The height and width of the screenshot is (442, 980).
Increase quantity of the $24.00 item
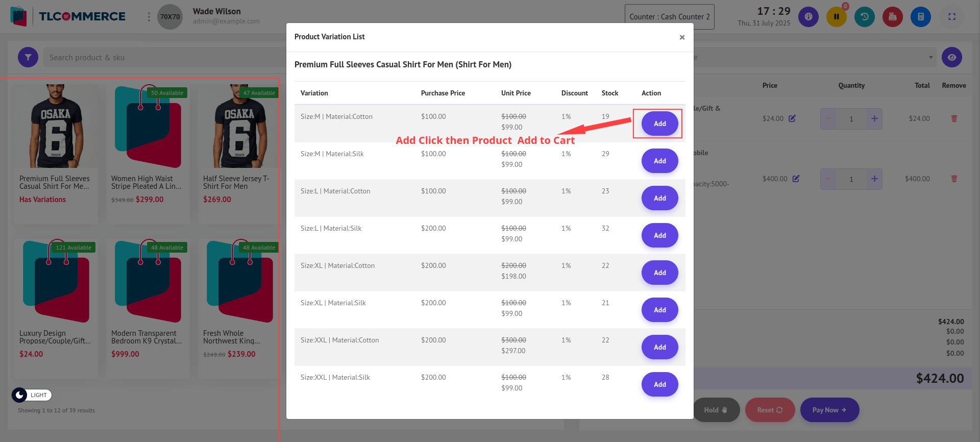(874, 119)
